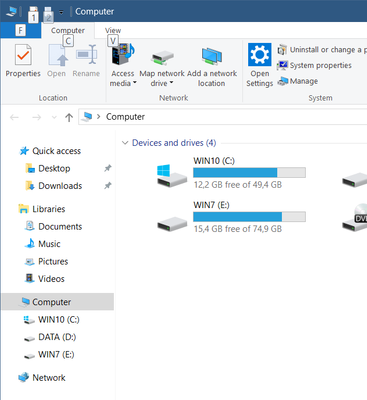Open the Videos library

coord(51,279)
